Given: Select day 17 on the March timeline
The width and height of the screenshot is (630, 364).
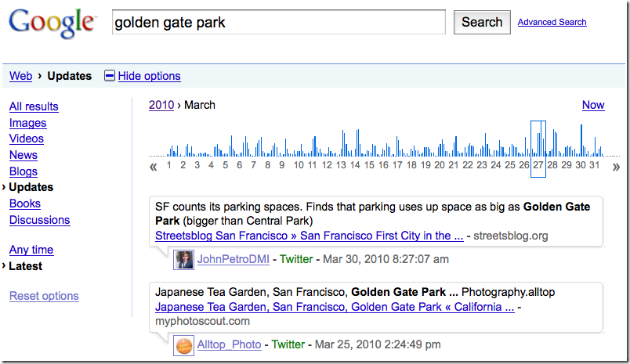Looking at the screenshot, I should (397, 165).
